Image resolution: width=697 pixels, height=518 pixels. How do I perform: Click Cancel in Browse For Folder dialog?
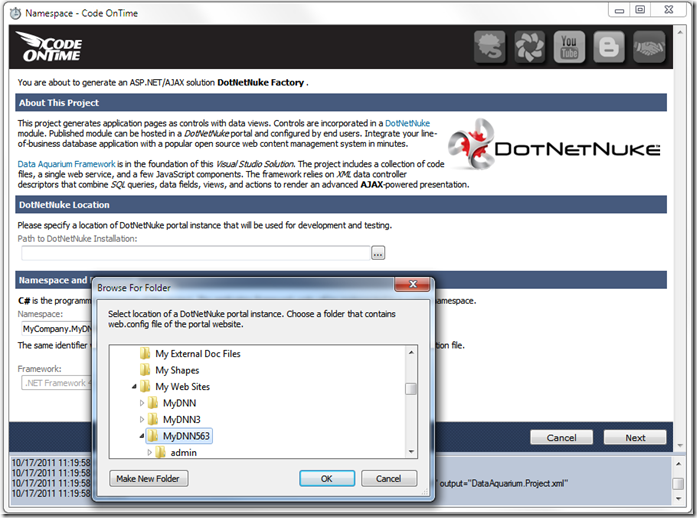[x=389, y=478]
